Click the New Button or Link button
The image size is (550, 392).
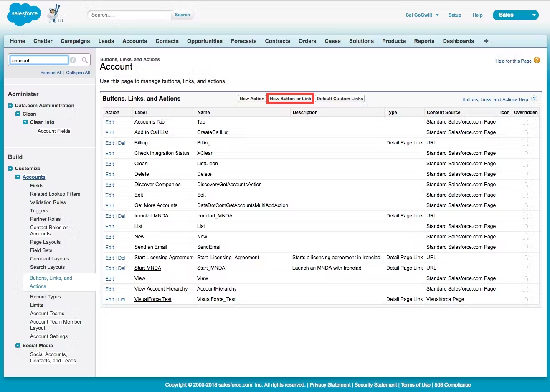(x=290, y=99)
